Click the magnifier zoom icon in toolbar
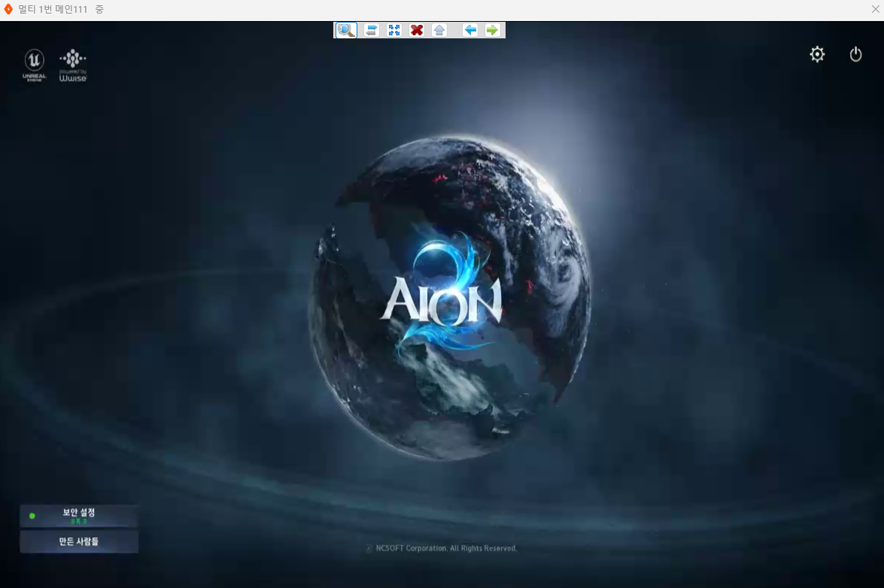 (x=346, y=30)
